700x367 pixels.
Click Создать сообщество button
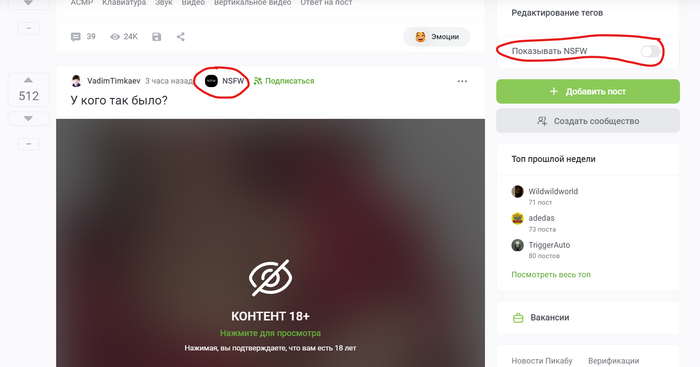point(588,121)
